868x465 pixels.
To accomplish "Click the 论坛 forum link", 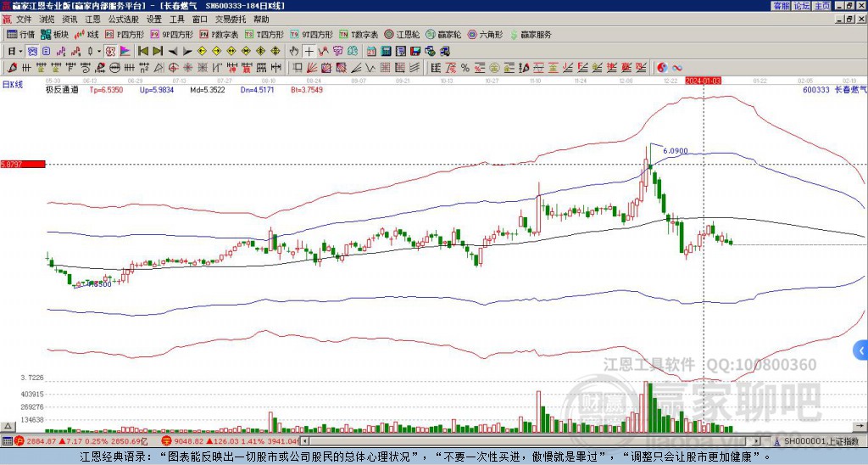I will click(x=801, y=6).
